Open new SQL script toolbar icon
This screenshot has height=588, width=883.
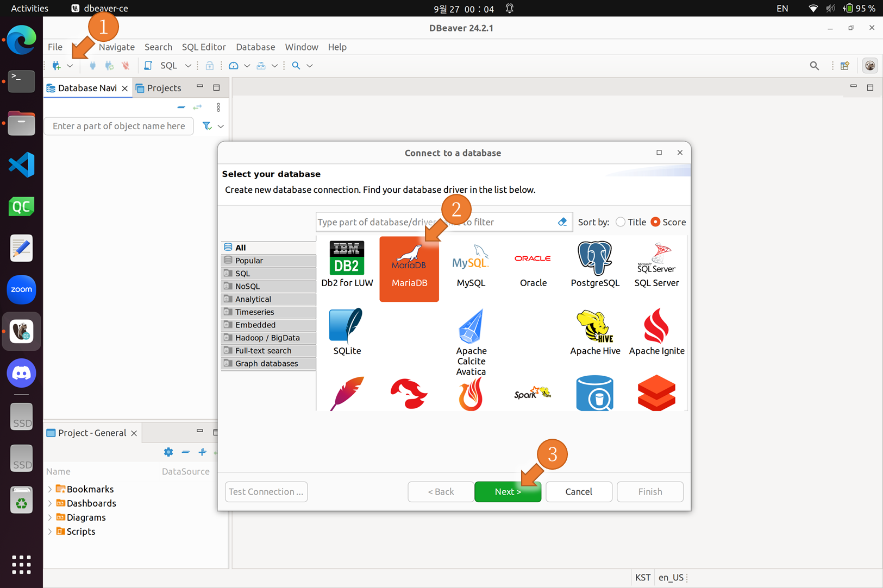(148, 66)
